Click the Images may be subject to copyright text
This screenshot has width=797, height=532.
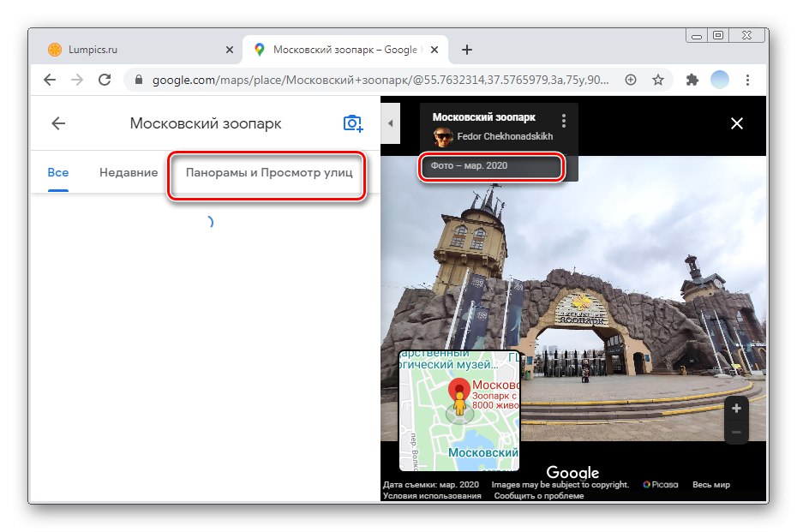coord(560,485)
